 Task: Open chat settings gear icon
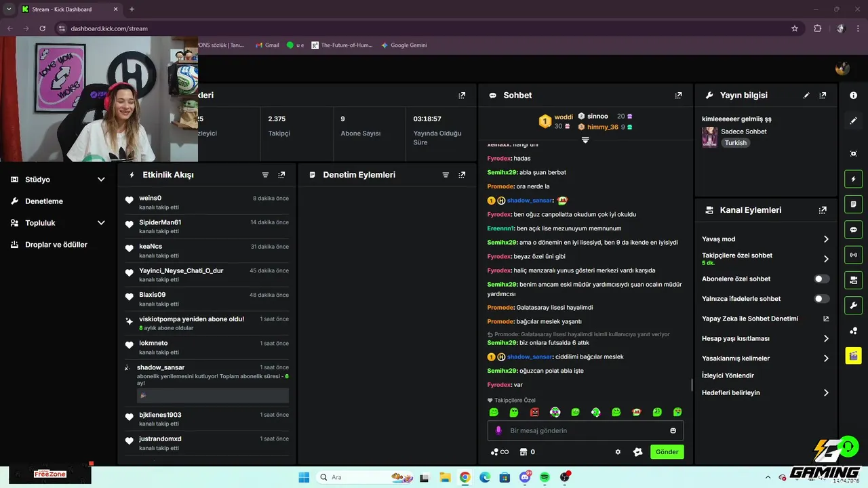618,452
